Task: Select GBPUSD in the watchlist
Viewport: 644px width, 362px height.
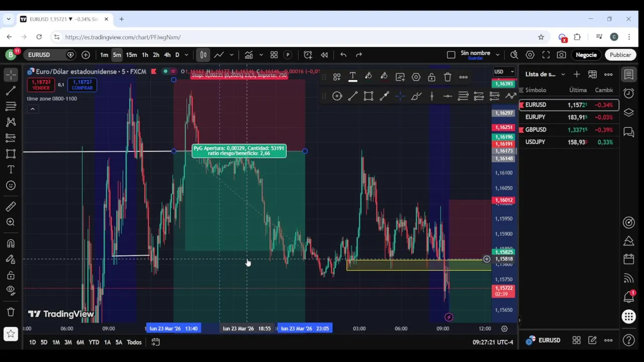Action: [x=569, y=130]
